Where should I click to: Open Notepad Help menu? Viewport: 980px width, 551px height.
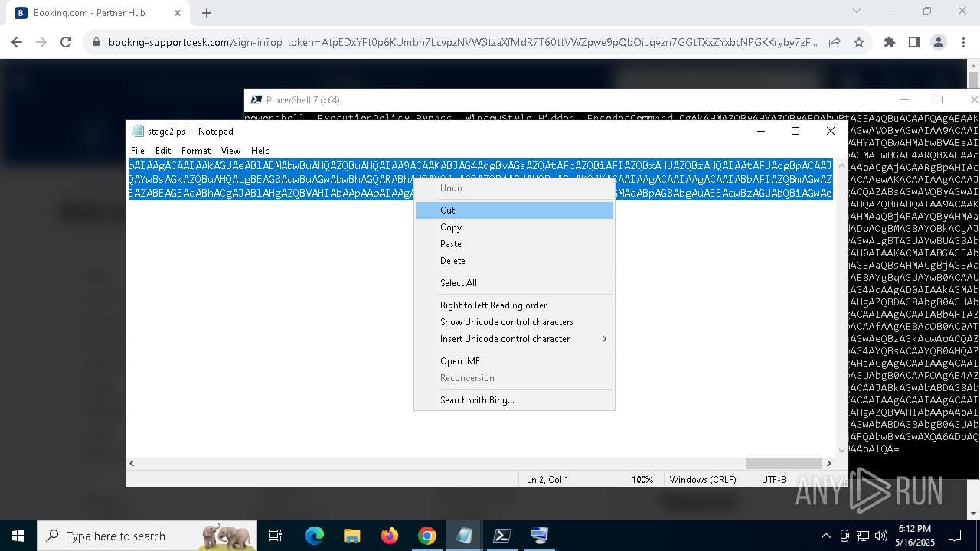pyautogui.click(x=260, y=151)
